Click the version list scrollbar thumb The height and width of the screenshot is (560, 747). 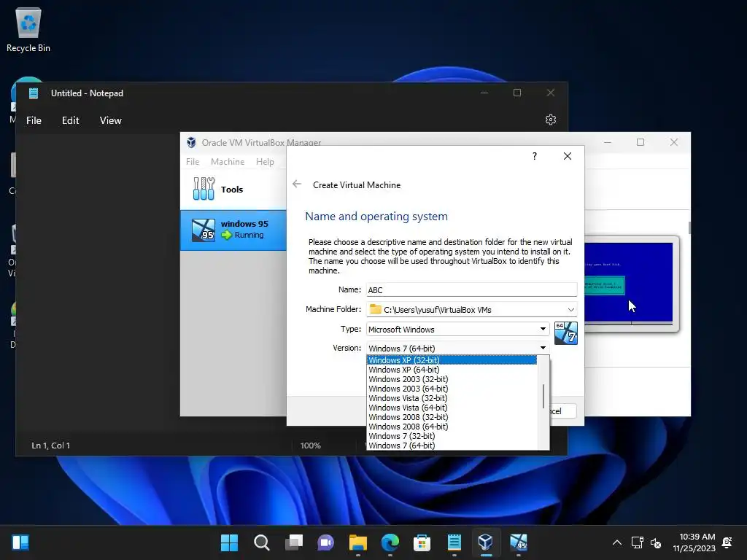(543, 396)
